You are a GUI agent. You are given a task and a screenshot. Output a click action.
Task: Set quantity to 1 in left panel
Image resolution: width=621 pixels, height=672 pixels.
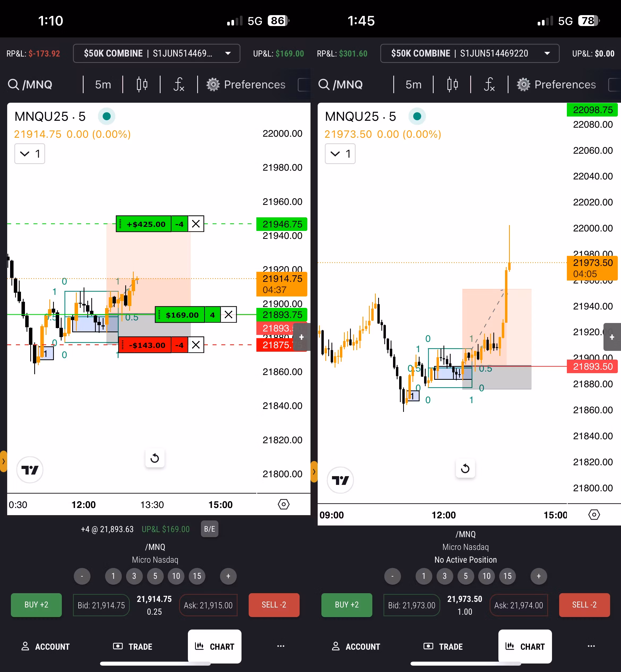coord(113,576)
